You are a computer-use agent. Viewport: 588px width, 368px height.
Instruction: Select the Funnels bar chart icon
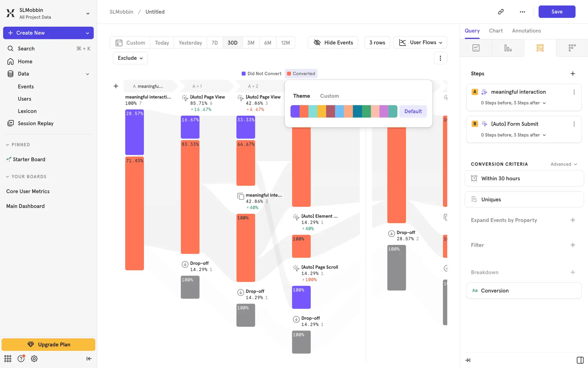click(x=508, y=48)
